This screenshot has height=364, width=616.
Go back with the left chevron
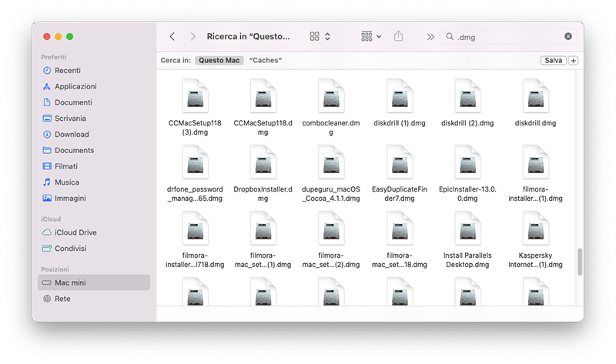pos(172,36)
